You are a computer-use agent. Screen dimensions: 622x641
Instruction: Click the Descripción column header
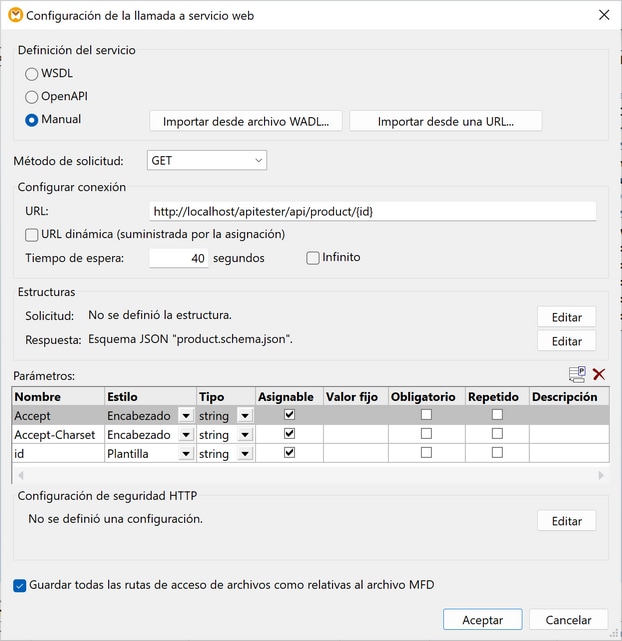[569, 397]
